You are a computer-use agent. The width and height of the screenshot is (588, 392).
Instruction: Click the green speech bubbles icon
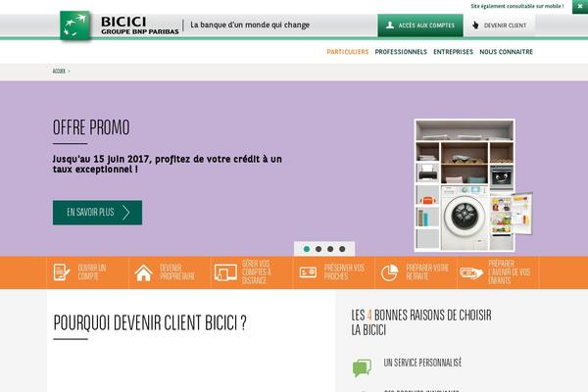point(362,367)
